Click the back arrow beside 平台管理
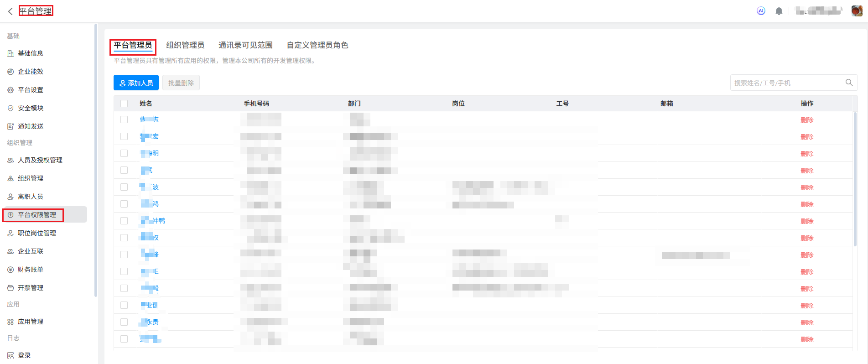Viewport: 868px width, 364px height. click(x=10, y=11)
